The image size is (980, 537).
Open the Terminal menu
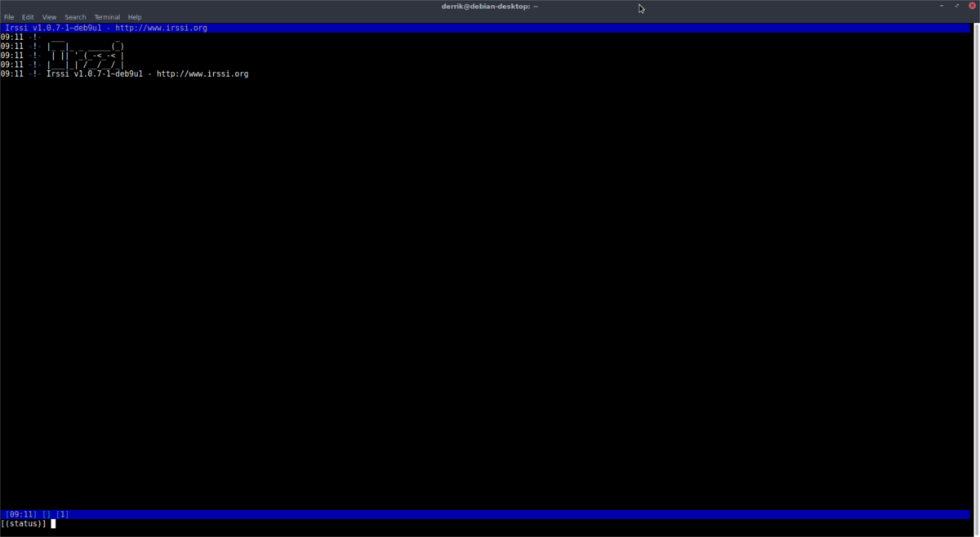pyautogui.click(x=107, y=17)
